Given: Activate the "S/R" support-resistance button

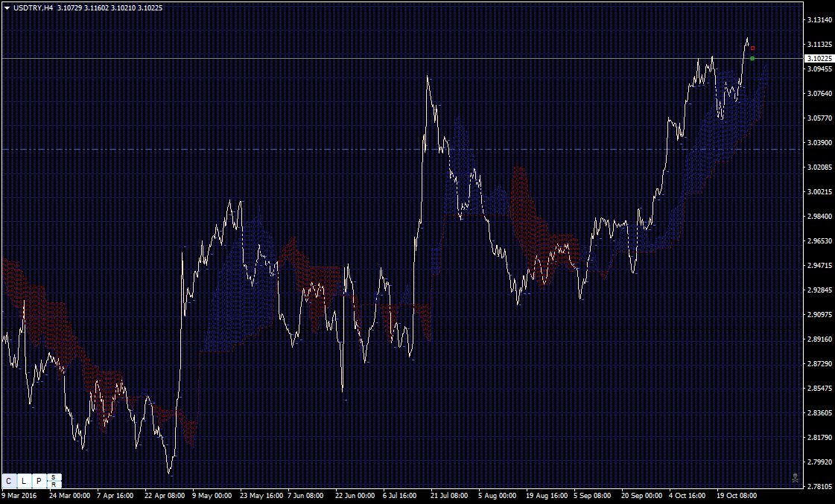Looking at the screenshot, I should (x=52, y=482).
